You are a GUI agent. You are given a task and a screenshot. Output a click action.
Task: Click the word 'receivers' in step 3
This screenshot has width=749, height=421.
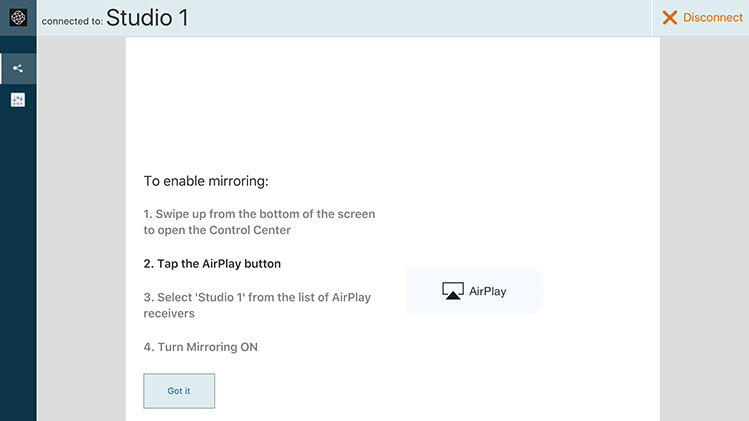(169, 313)
